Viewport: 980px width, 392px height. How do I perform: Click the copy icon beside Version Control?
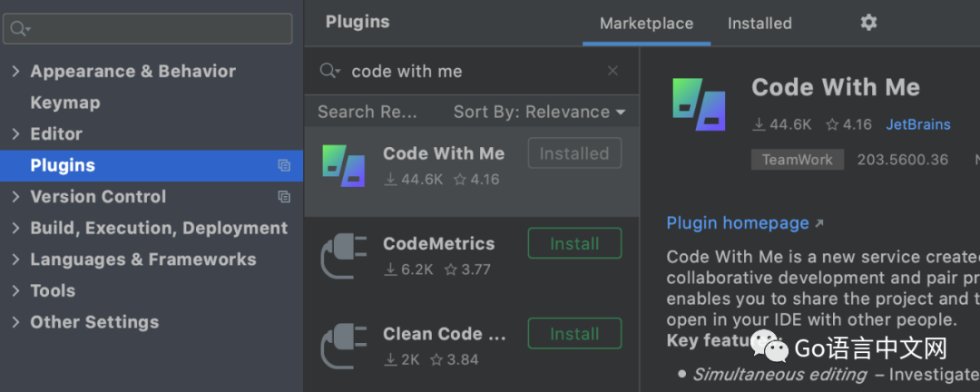(284, 197)
